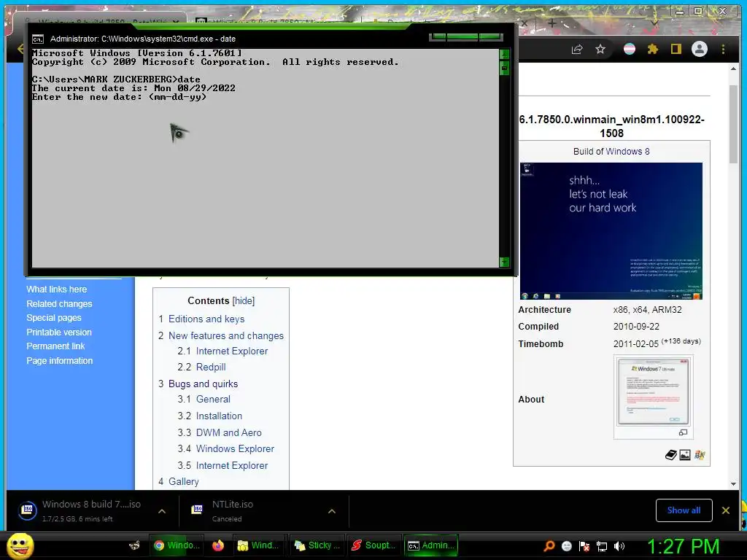The height and width of the screenshot is (560, 747).
Task: Open the striped flag extension icon in Chrome
Action: [x=630, y=49]
